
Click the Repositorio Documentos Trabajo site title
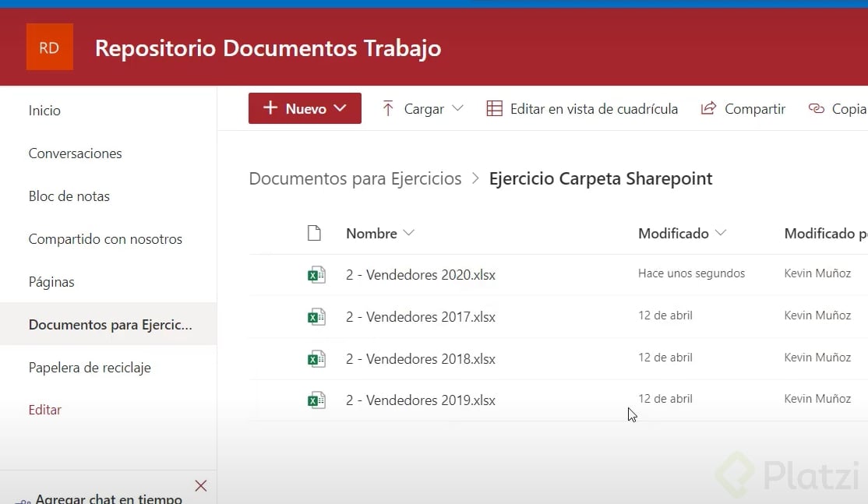[268, 48]
